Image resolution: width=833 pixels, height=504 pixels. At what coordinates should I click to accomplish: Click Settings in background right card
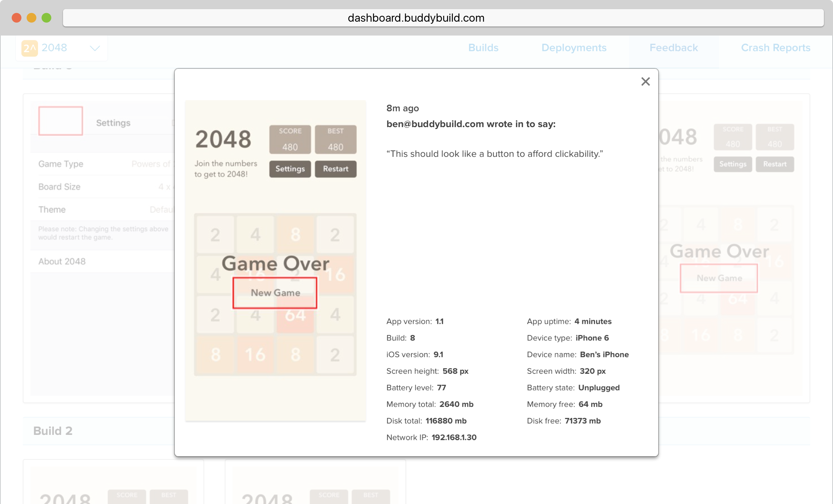[732, 164]
